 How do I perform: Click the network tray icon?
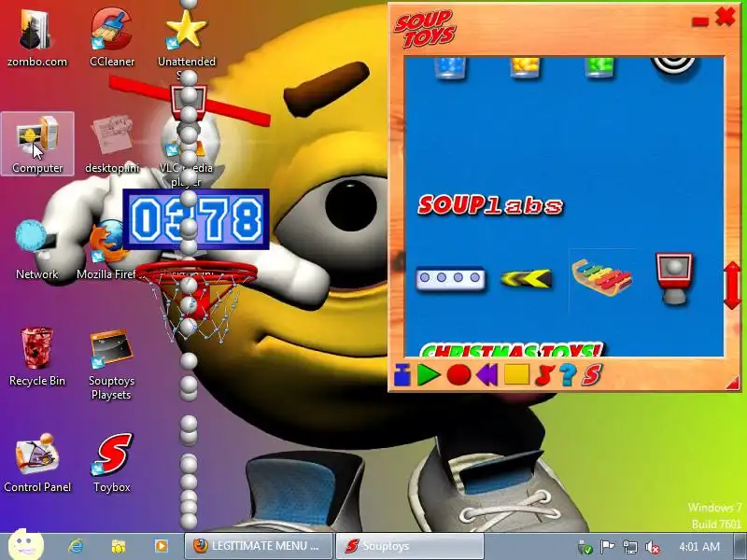(x=629, y=547)
